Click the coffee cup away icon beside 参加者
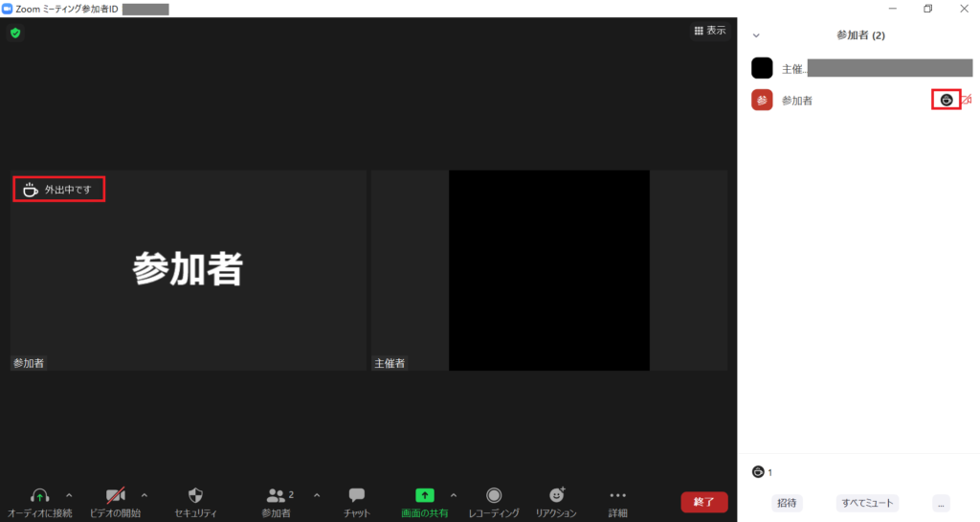Image resolution: width=980 pixels, height=522 pixels. point(946,100)
